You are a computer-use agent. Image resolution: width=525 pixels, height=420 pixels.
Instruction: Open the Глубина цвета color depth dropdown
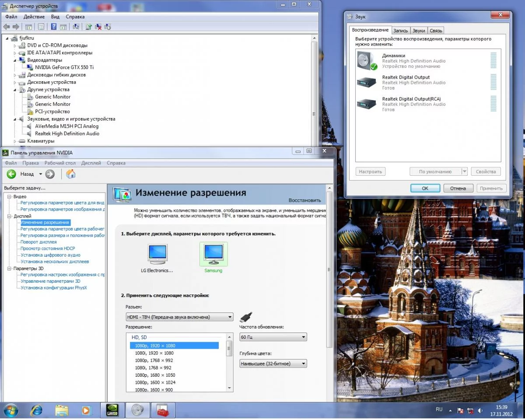coord(273,363)
